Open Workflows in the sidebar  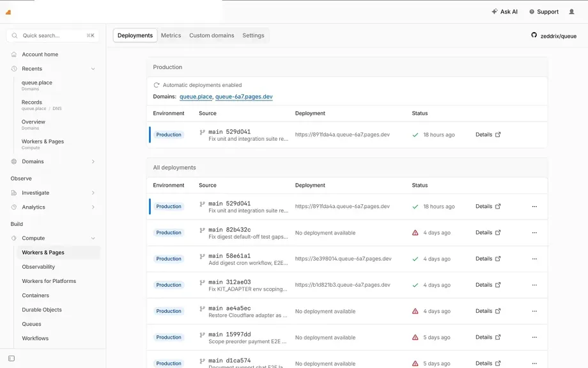pos(35,338)
